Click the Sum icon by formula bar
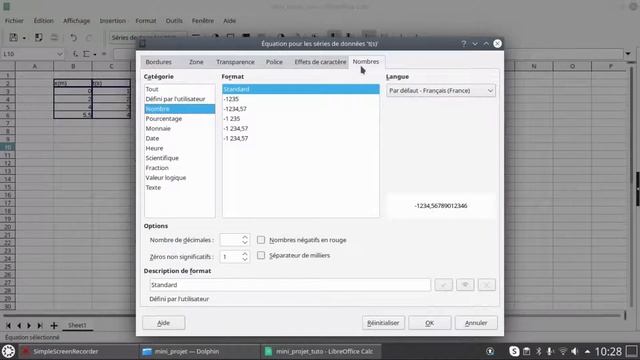The width and height of the screenshot is (640, 360). click(87, 53)
